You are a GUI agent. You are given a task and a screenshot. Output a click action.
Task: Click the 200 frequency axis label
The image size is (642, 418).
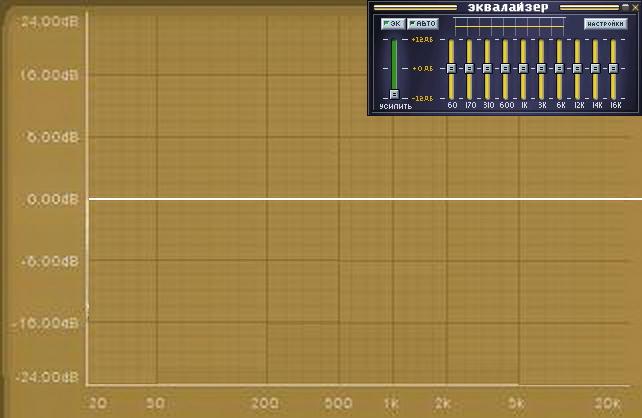coord(265,403)
